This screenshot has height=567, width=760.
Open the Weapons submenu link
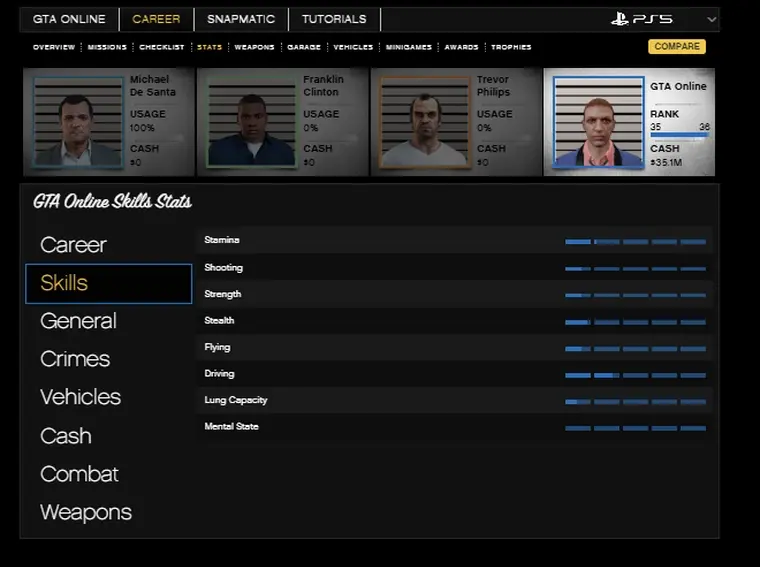pyautogui.click(x=254, y=47)
